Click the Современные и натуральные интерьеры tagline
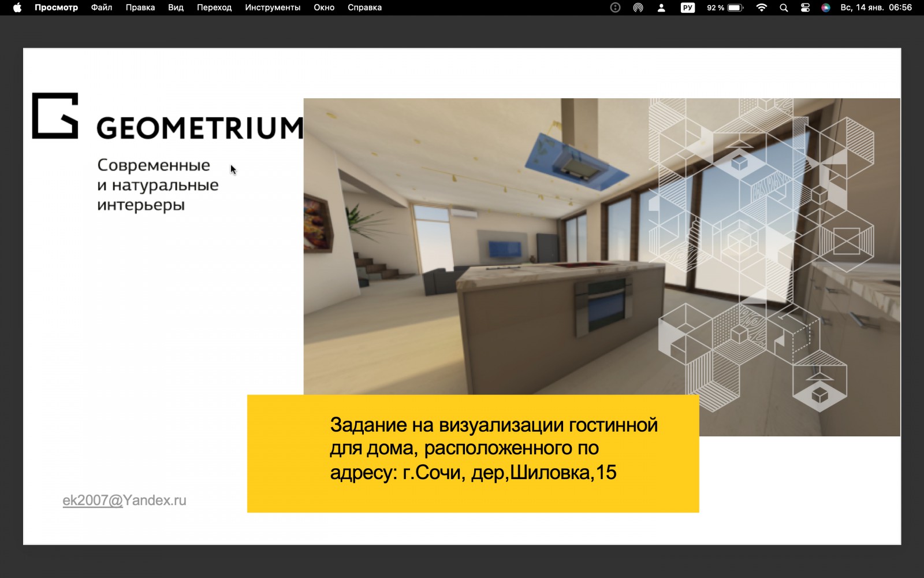The image size is (924, 578). click(158, 185)
